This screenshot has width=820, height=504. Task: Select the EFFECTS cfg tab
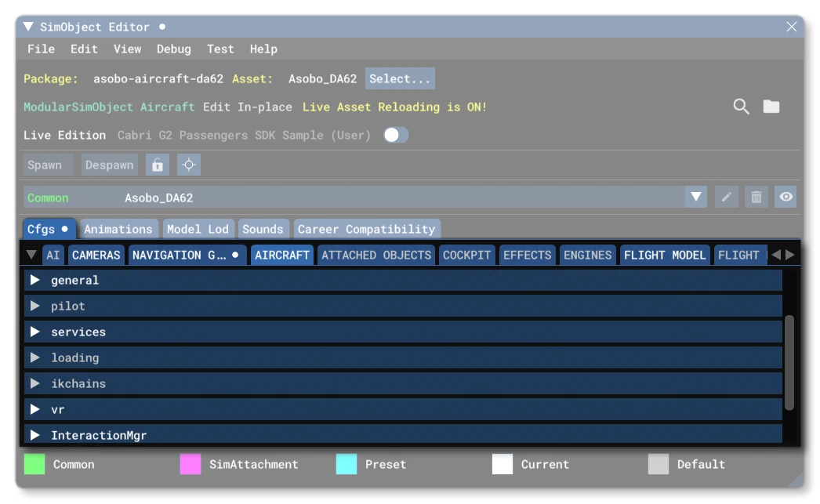tap(527, 256)
